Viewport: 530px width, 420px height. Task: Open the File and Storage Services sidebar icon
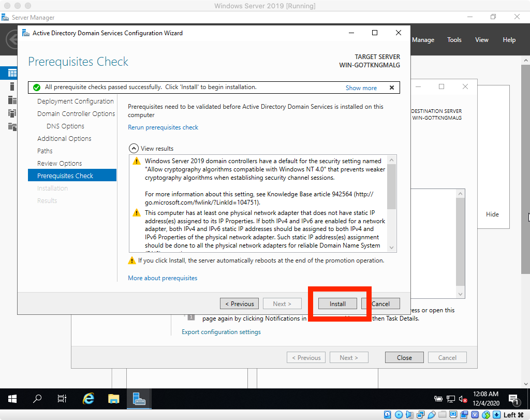[12, 127]
